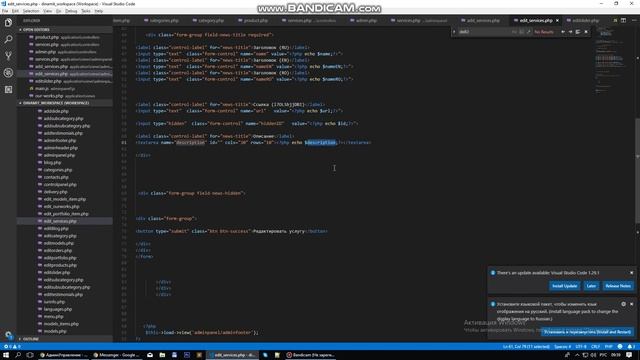The width and height of the screenshot is (640, 360).
Task: Click the Later button in update notification
Action: pyautogui.click(x=591, y=286)
